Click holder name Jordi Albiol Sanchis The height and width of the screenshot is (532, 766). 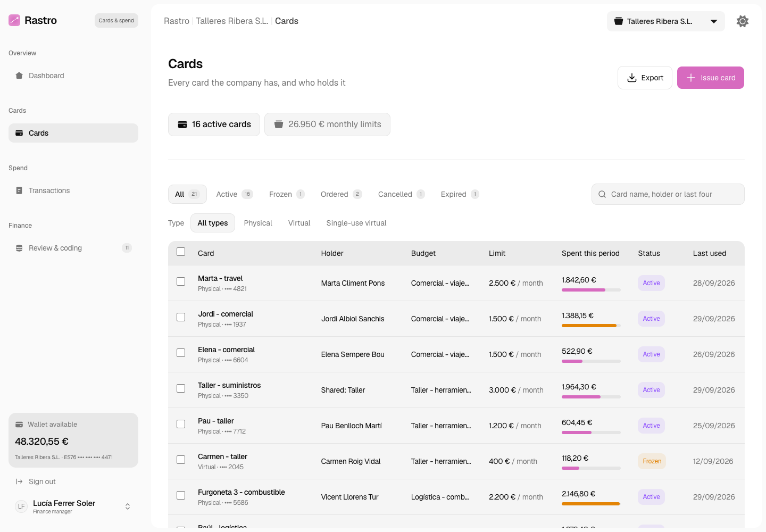(353, 319)
